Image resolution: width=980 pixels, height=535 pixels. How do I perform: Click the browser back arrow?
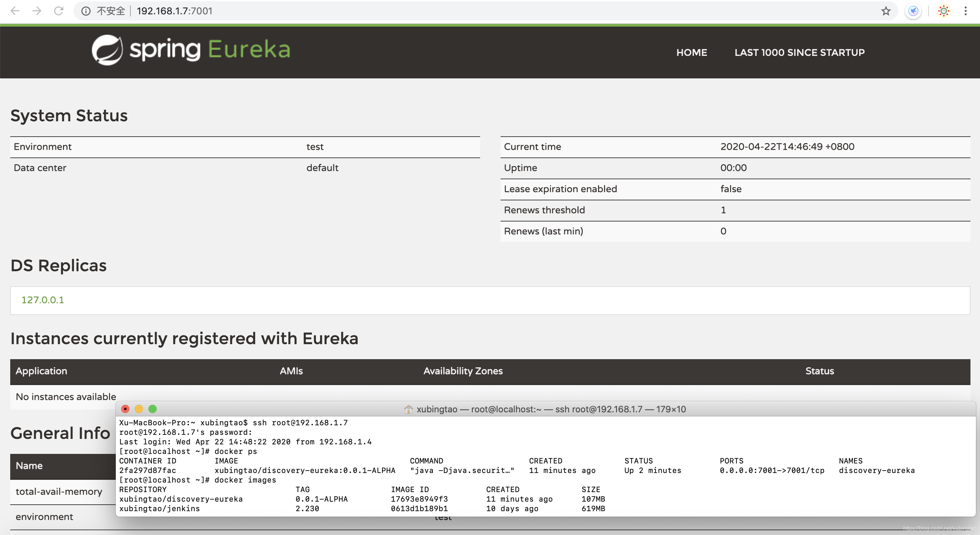click(15, 11)
